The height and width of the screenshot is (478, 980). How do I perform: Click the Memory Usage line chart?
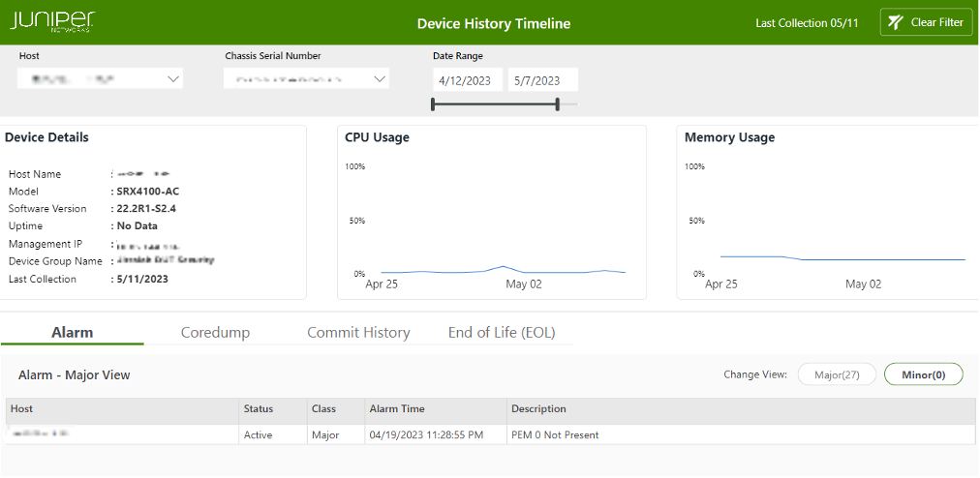843,257
